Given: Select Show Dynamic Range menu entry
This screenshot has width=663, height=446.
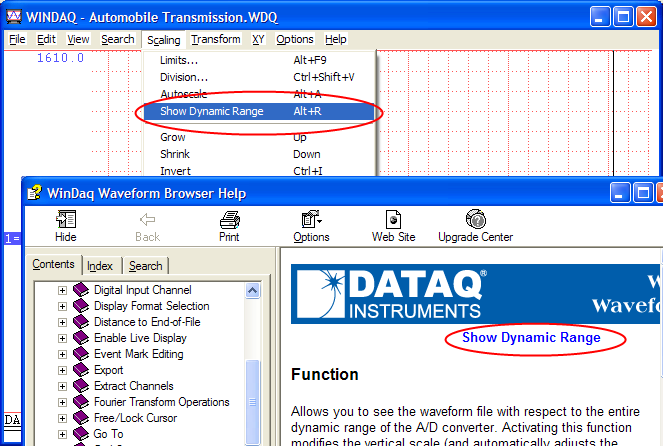Looking at the screenshot, I should coord(259,111).
